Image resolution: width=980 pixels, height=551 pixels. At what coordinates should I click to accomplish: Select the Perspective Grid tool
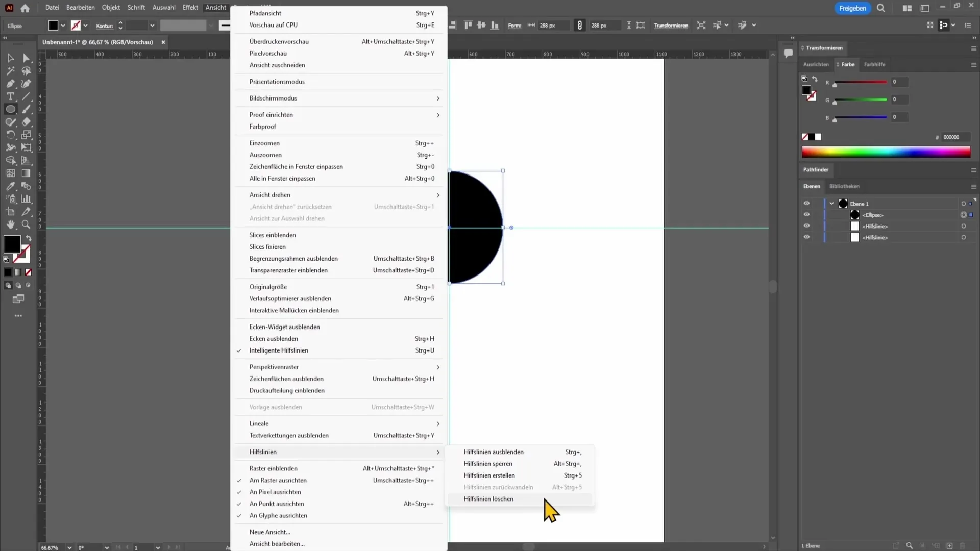click(x=27, y=160)
